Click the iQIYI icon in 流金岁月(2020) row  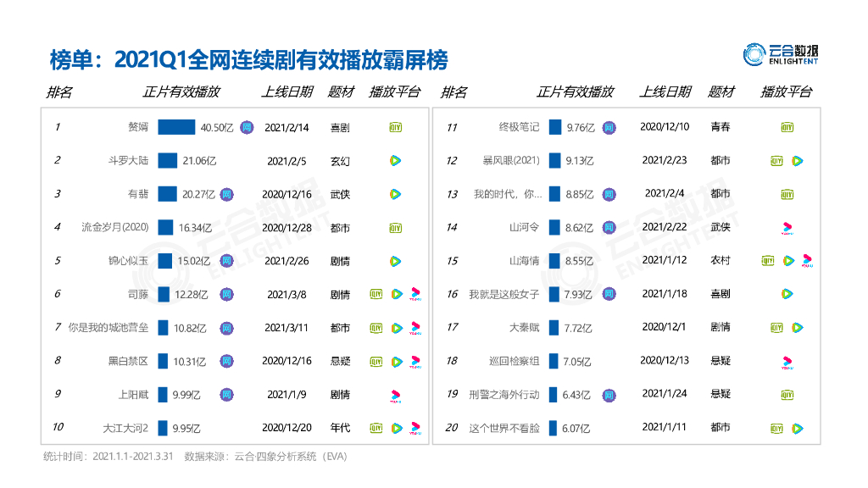point(395,228)
